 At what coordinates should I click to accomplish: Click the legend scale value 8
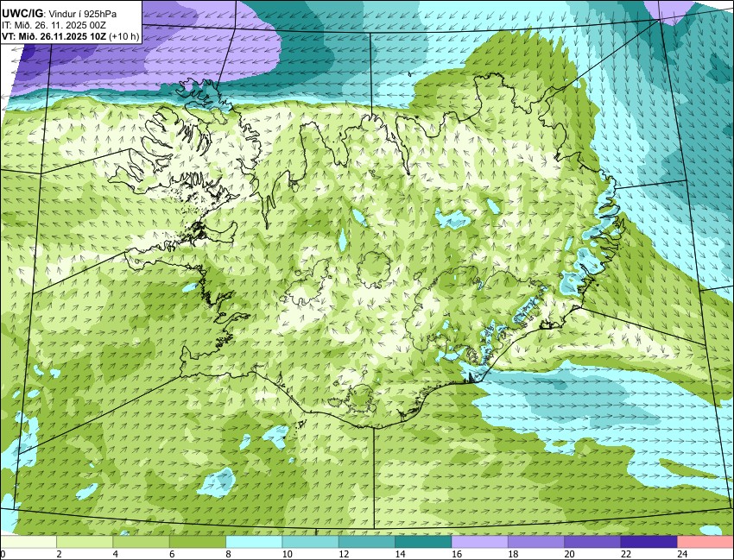pyautogui.click(x=229, y=554)
